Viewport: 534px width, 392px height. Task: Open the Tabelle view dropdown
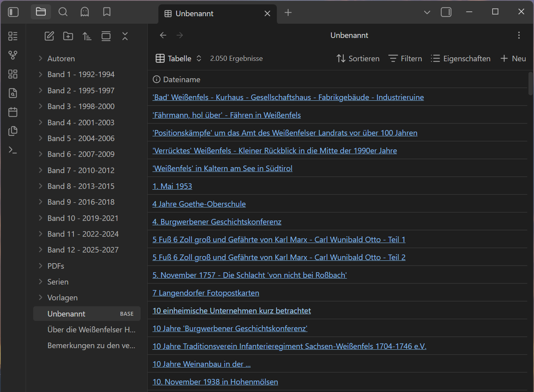coord(179,58)
